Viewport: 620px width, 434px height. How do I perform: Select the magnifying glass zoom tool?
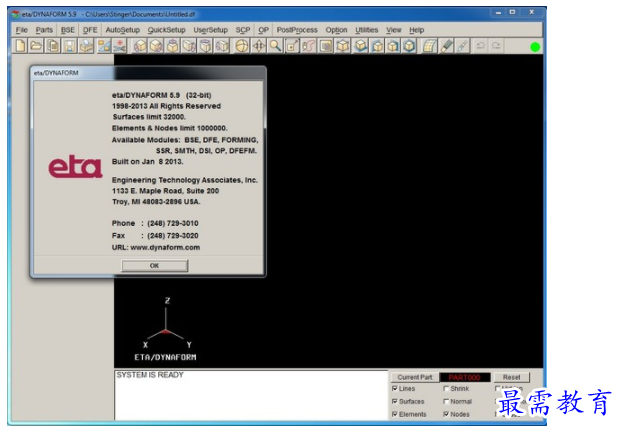pyautogui.click(x=275, y=46)
